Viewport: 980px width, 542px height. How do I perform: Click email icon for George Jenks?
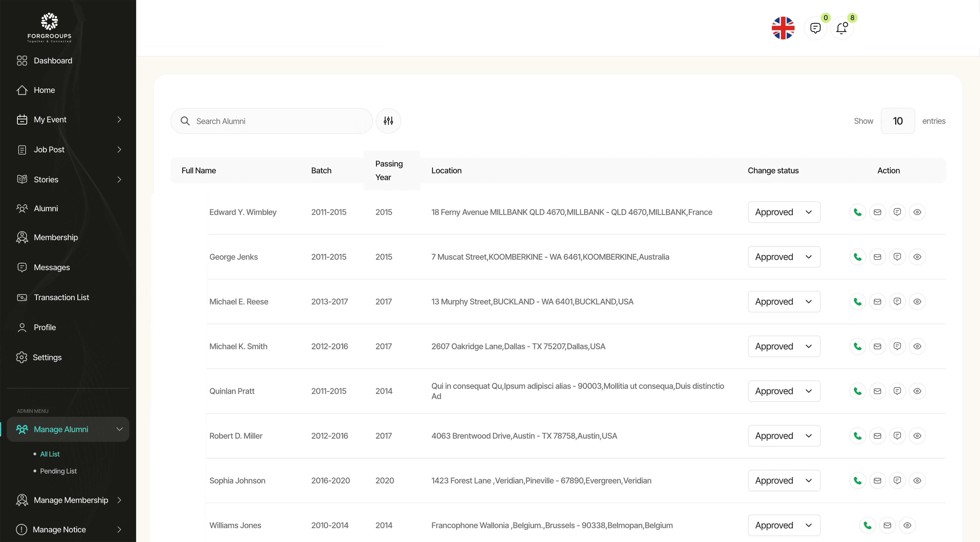point(877,257)
